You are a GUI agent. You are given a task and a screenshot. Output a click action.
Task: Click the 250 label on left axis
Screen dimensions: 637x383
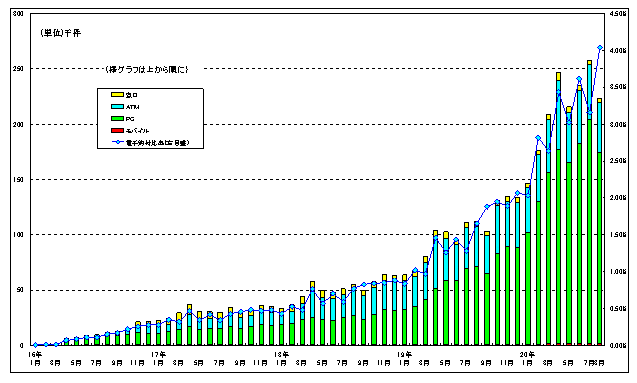point(18,69)
